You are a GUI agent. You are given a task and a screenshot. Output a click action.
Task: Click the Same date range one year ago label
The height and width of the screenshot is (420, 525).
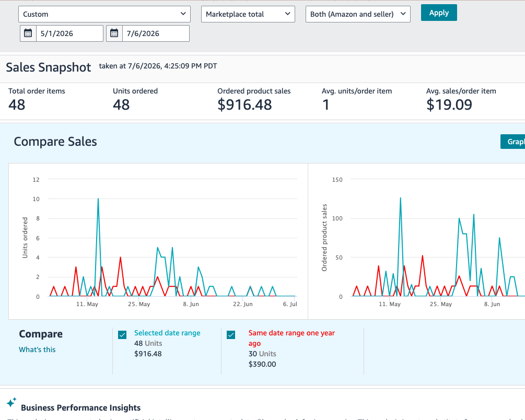pyautogui.click(x=291, y=338)
